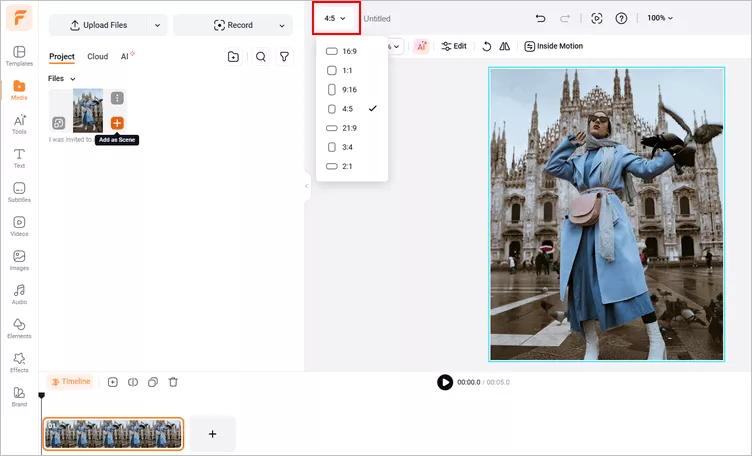Click the pink AI tool icon
Image resolution: width=752 pixels, height=456 pixels.
421,46
